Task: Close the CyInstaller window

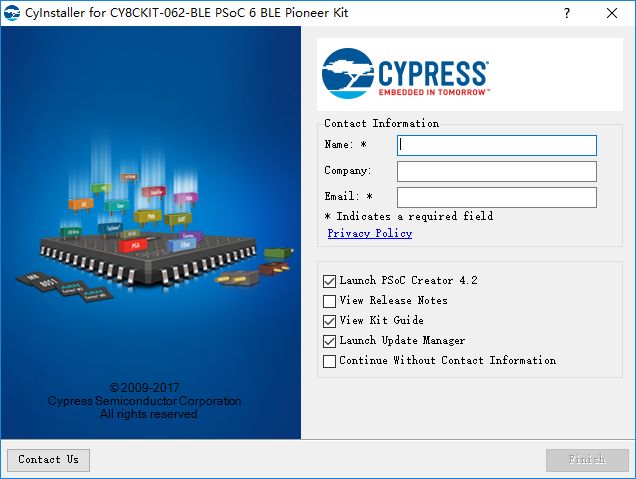Action: tap(612, 13)
